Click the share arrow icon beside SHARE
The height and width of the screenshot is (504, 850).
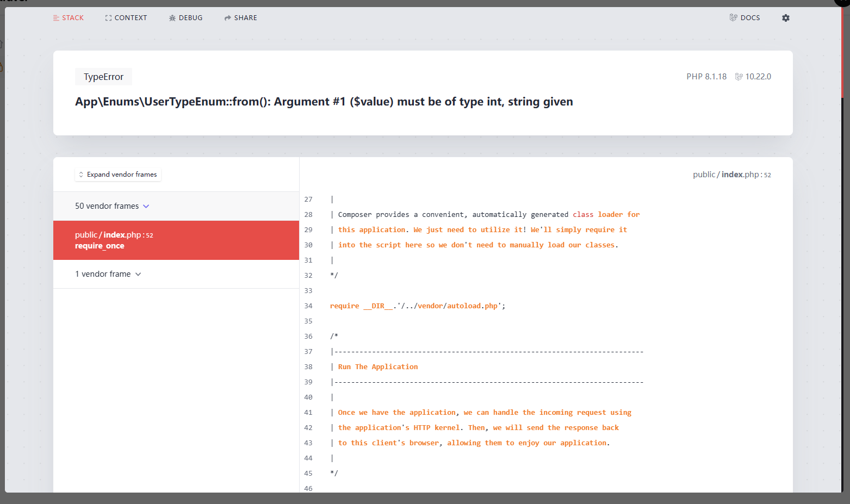[x=227, y=17]
